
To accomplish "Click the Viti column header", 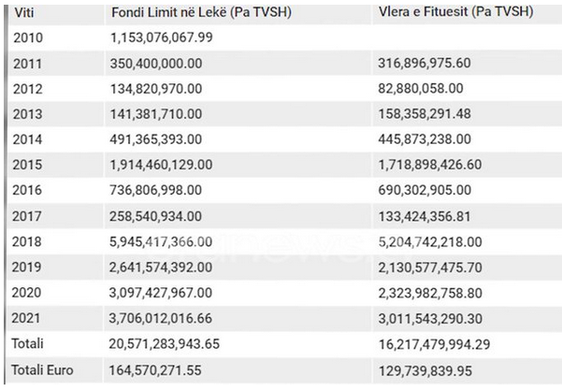I will point(26,15).
